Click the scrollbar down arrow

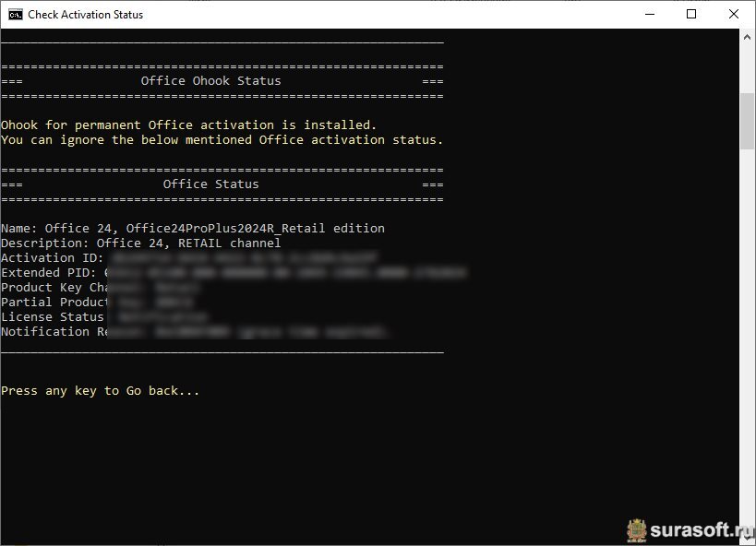tap(747, 537)
